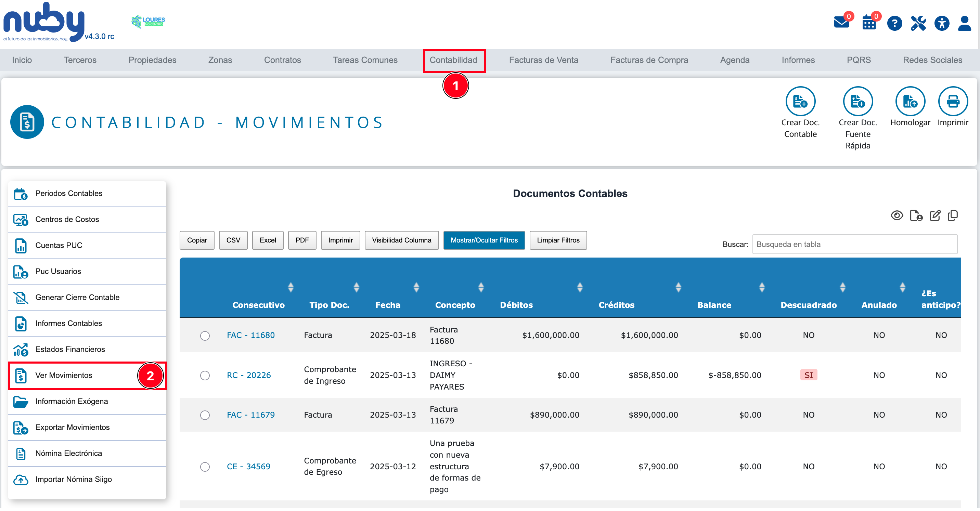Click the duplicate document icon above the table
980x511 pixels.
tap(953, 216)
